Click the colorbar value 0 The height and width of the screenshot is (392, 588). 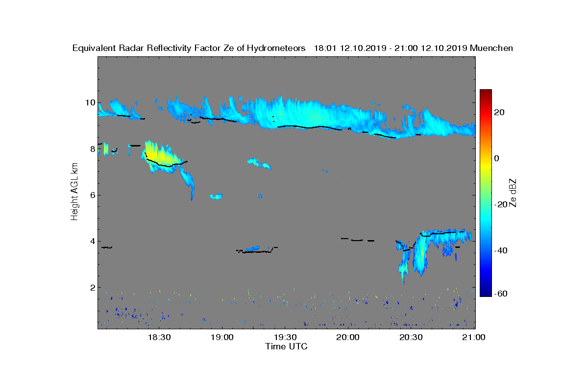click(497, 158)
